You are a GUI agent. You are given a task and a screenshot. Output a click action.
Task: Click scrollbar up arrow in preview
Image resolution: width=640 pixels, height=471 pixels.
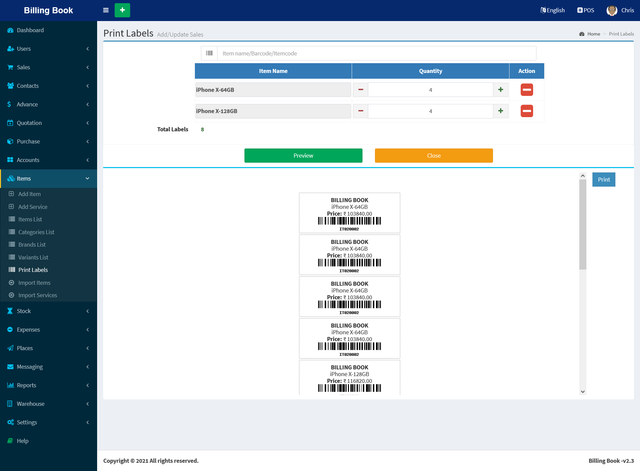click(x=583, y=176)
